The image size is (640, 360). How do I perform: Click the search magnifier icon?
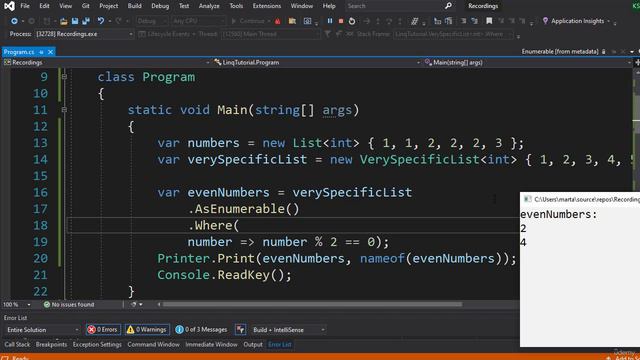coord(448,6)
